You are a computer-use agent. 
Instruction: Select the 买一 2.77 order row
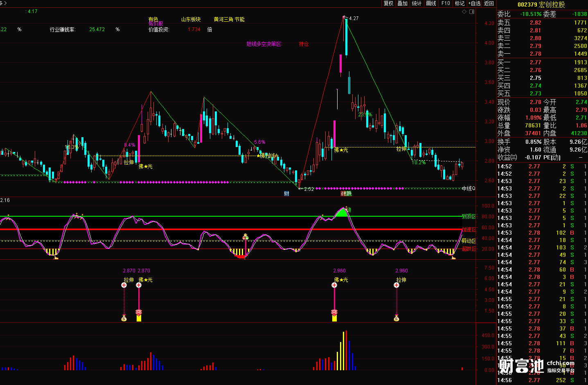pos(542,62)
